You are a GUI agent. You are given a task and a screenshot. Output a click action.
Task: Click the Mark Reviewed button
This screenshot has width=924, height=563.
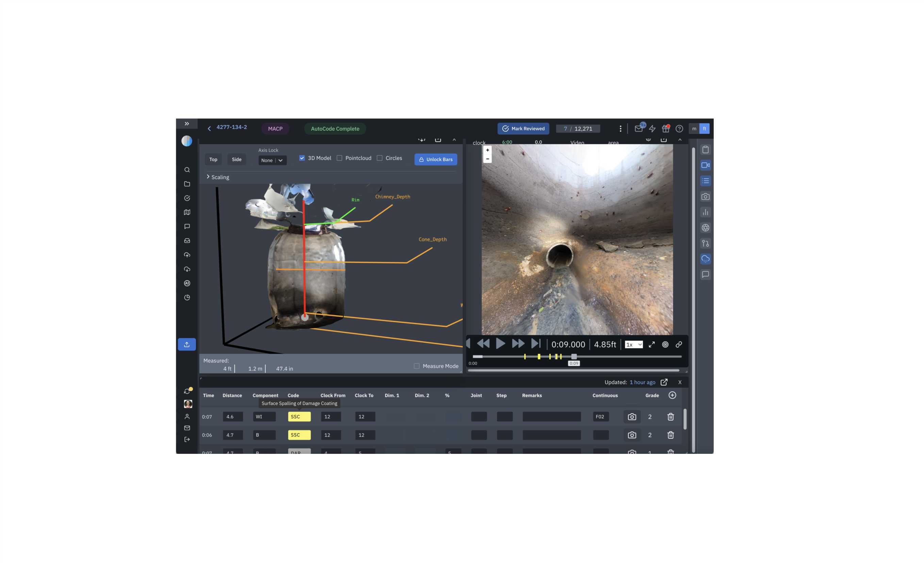click(523, 129)
